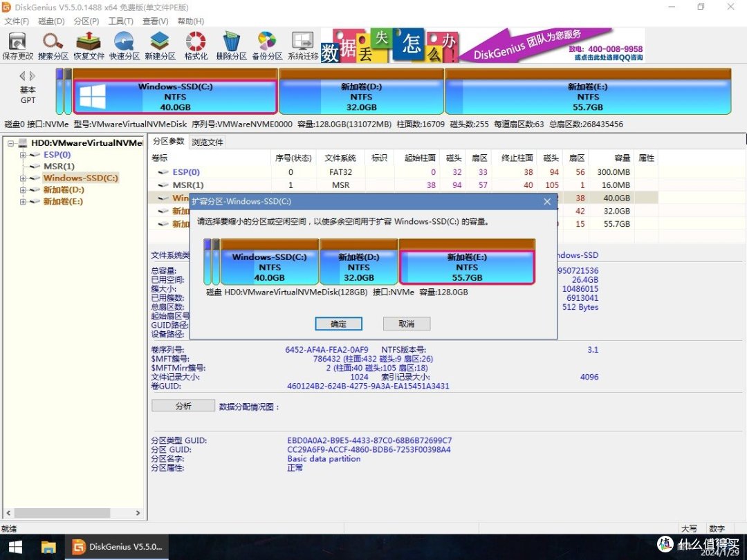This screenshot has height=560, width=747.
Task: Click 确定 in the expand partition dialog
Action: click(x=338, y=324)
